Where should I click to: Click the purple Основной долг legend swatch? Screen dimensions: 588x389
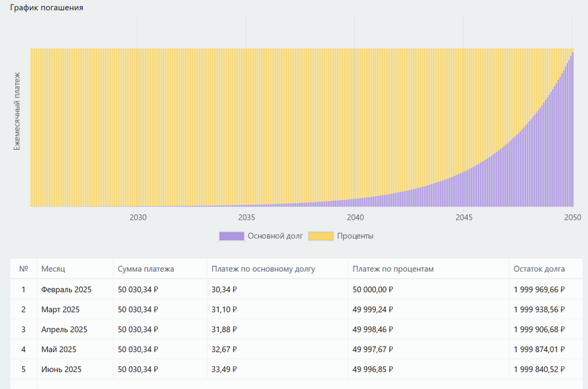tap(232, 236)
